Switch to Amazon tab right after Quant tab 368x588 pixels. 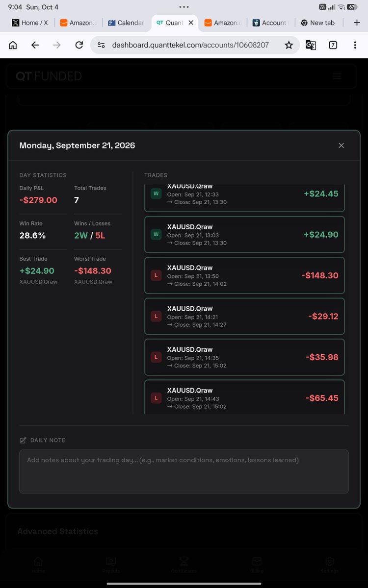coord(222,23)
